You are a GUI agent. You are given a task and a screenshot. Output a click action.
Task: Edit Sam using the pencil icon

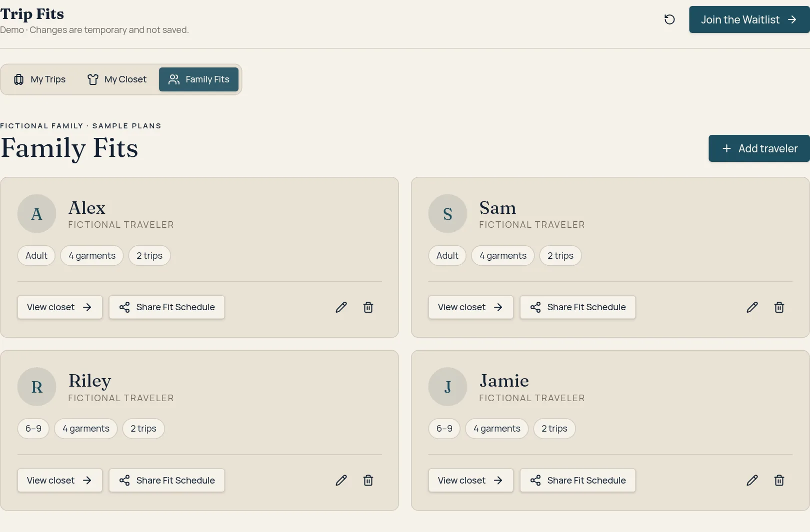point(752,307)
